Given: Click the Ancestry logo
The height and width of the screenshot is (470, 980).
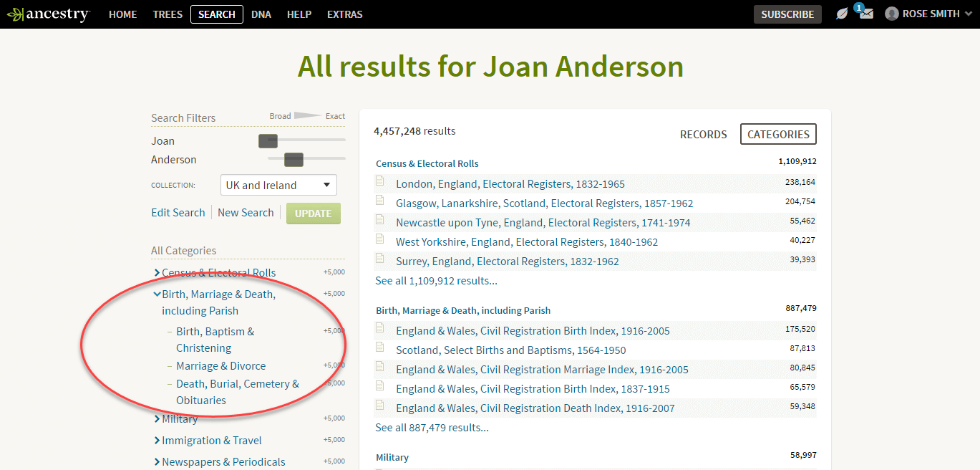Looking at the screenshot, I should [x=47, y=14].
